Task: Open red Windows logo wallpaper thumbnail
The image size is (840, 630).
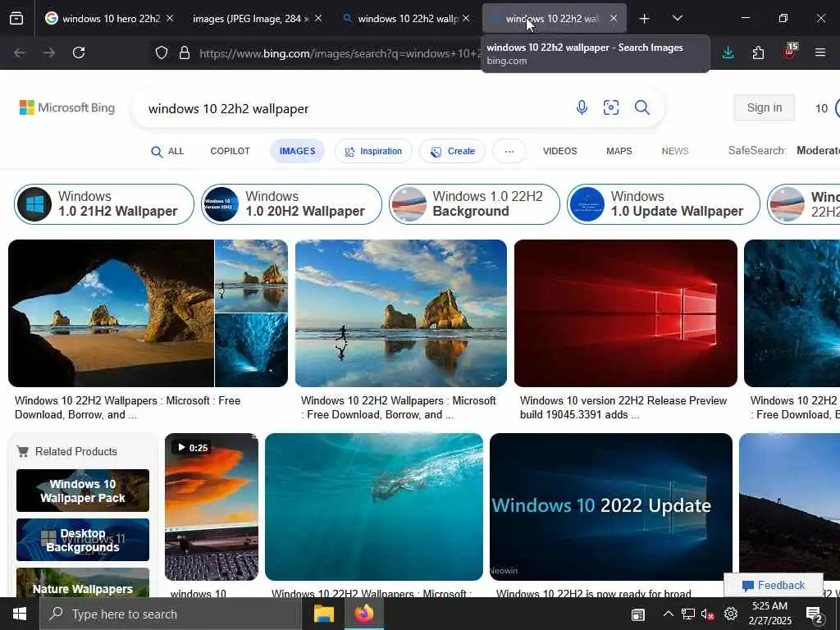Action: coord(626,313)
